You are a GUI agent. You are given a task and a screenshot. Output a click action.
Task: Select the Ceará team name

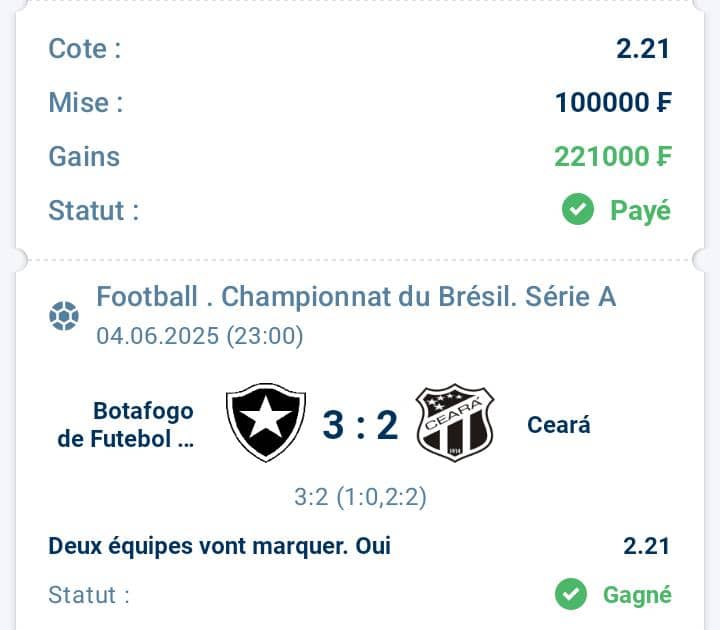point(558,424)
